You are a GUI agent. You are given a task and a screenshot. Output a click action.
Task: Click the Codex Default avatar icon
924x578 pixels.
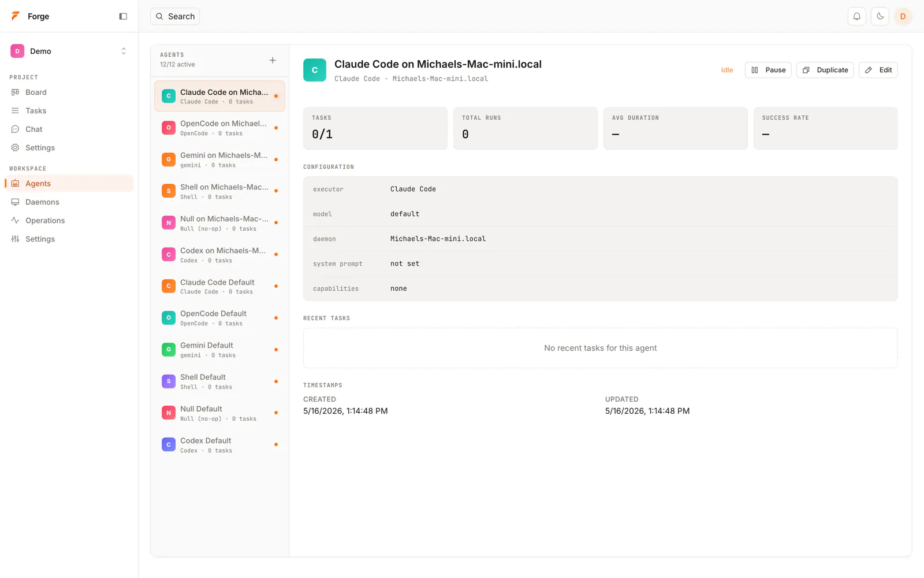click(169, 444)
